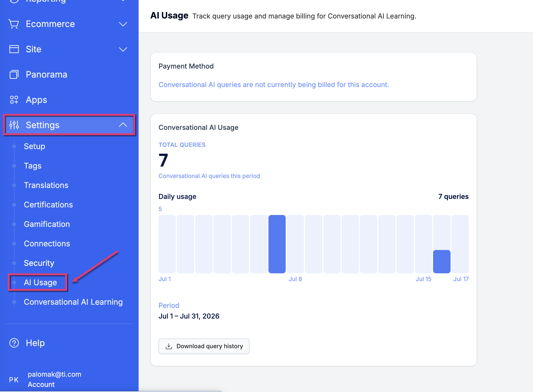Open the Apps menu item

36,100
